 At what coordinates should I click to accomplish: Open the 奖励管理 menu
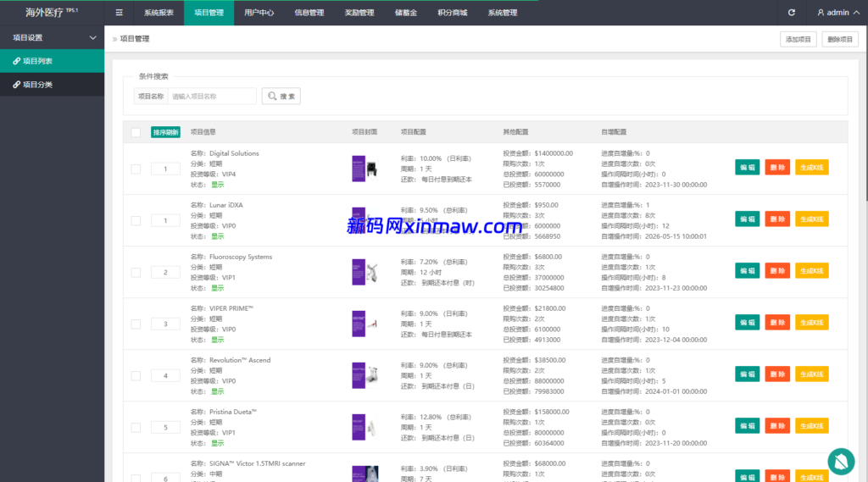359,13
